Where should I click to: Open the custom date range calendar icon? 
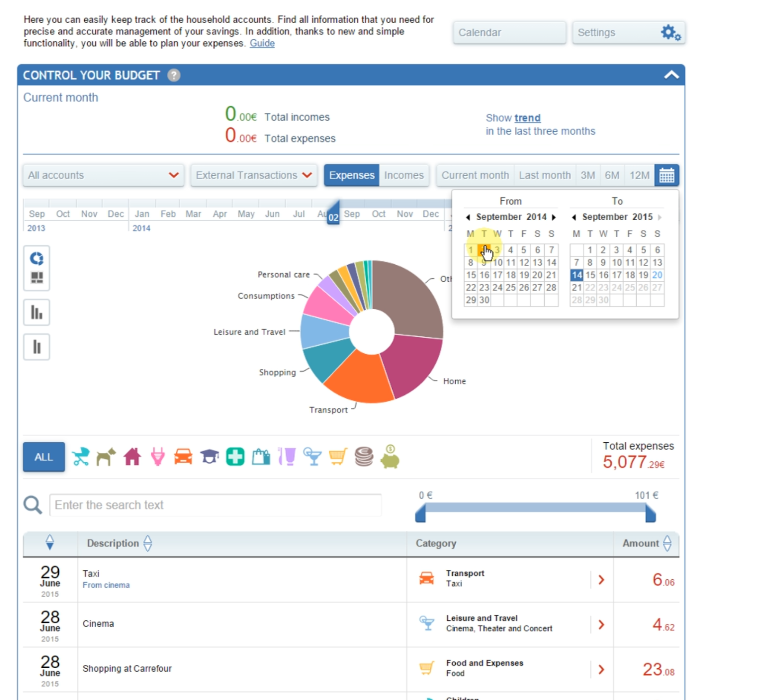667,175
